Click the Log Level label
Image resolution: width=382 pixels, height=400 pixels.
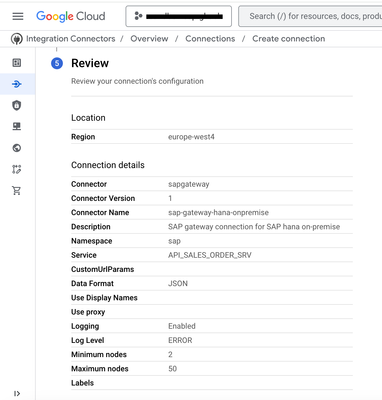click(x=88, y=340)
